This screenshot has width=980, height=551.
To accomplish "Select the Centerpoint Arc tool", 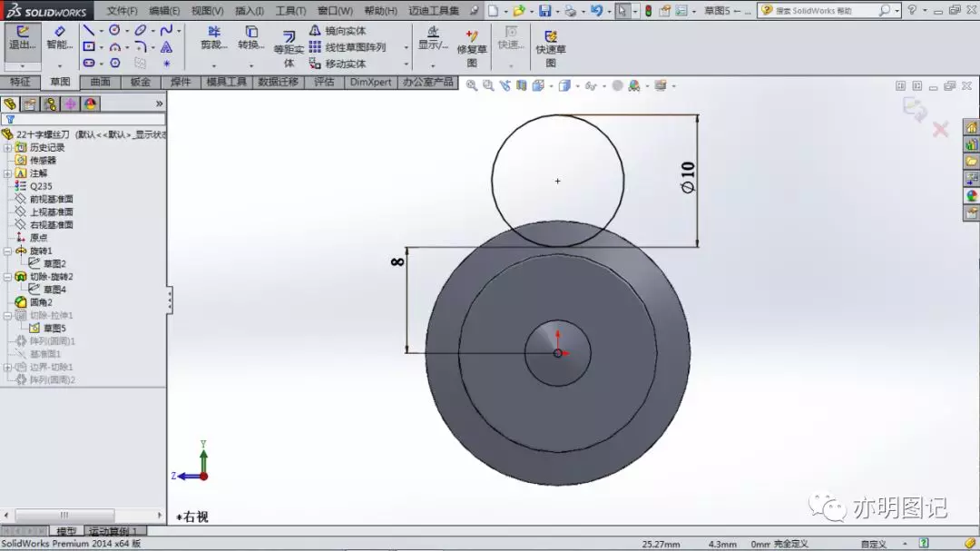I will (x=115, y=47).
